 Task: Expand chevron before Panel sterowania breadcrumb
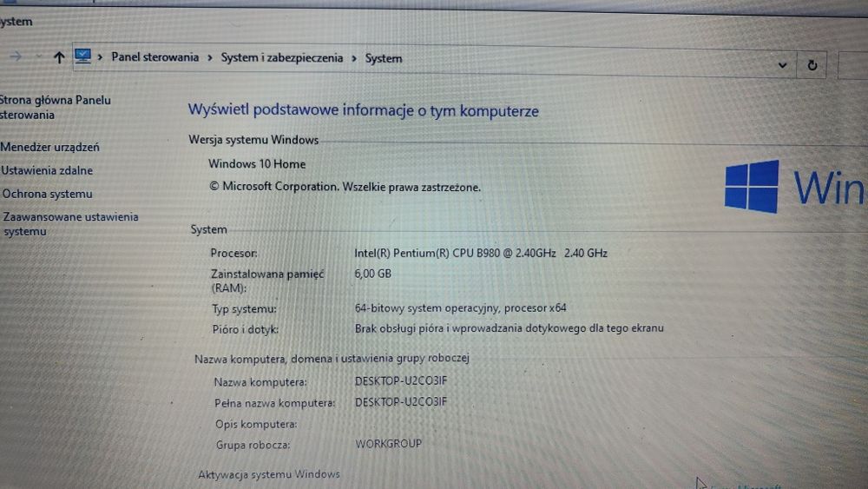(100, 57)
